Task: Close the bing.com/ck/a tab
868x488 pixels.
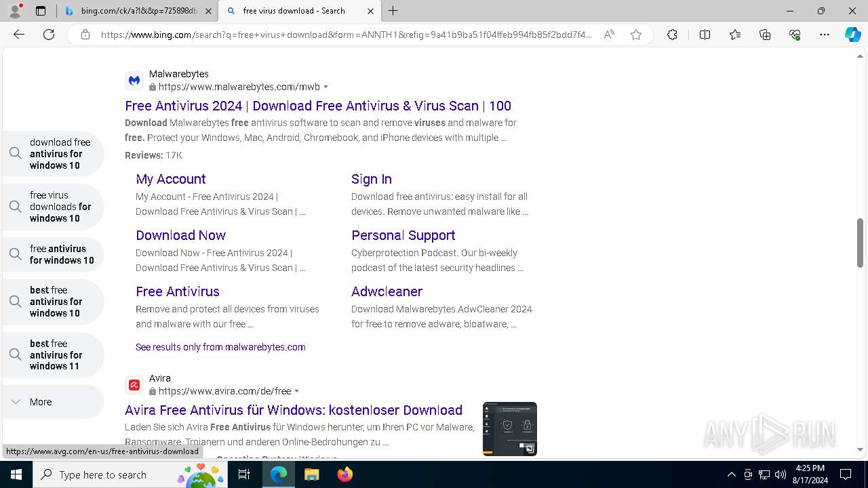Action: (x=209, y=11)
